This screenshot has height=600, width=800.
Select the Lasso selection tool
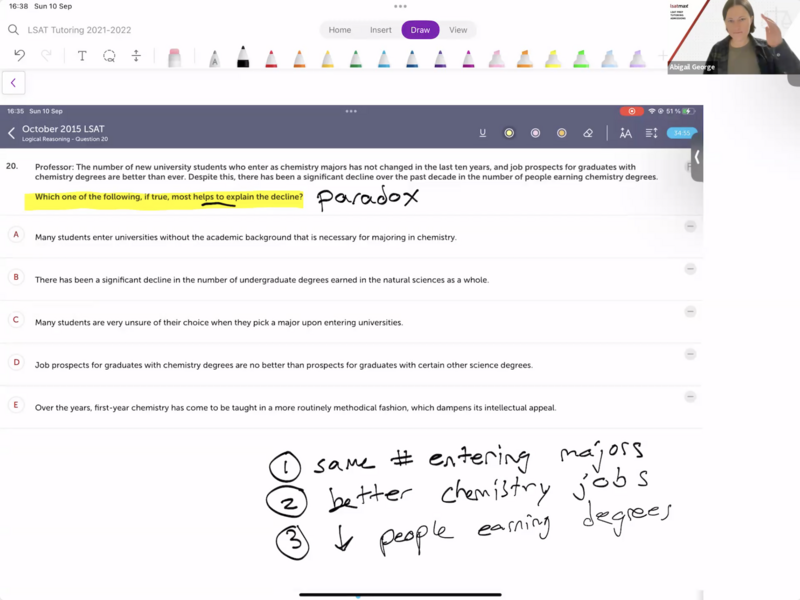tap(109, 56)
